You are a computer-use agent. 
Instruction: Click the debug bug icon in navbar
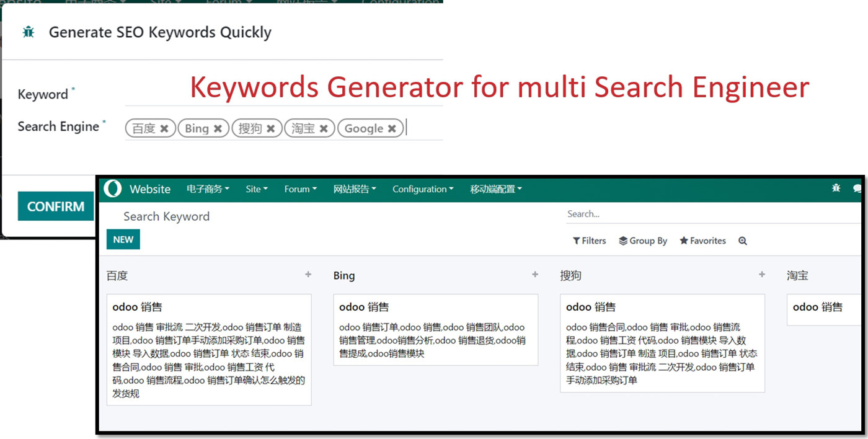(836, 188)
